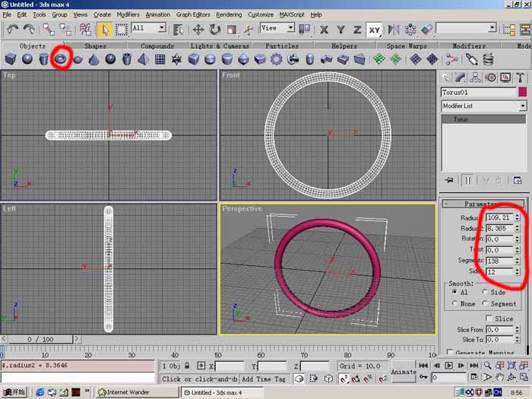532x399 pixels.
Task: Enable the Slice checkbox
Action: (489, 318)
